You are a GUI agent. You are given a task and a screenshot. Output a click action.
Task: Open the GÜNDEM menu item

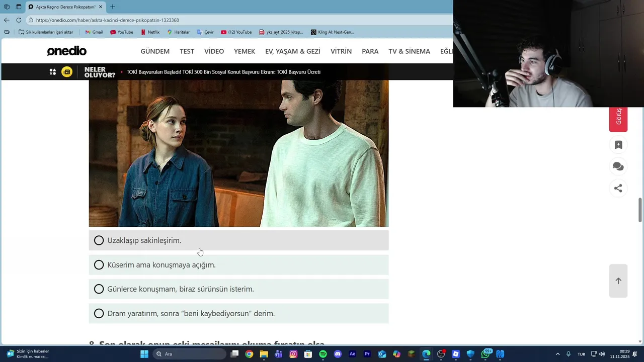(155, 51)
